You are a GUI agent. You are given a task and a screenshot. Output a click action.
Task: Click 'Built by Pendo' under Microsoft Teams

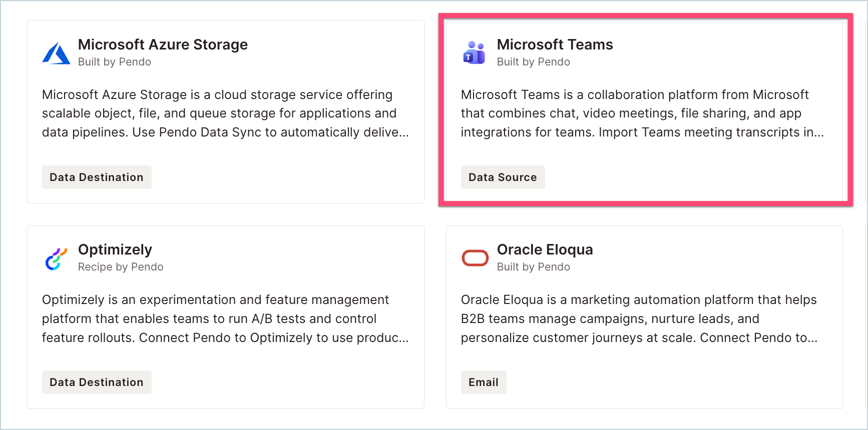click(x=534, y=62)
